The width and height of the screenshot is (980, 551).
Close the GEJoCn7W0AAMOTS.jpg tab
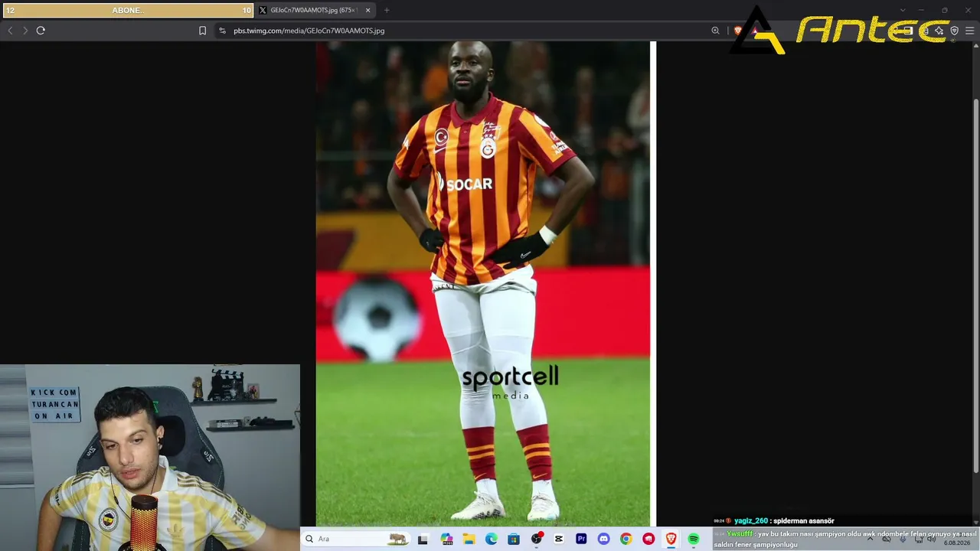point(367,10)
